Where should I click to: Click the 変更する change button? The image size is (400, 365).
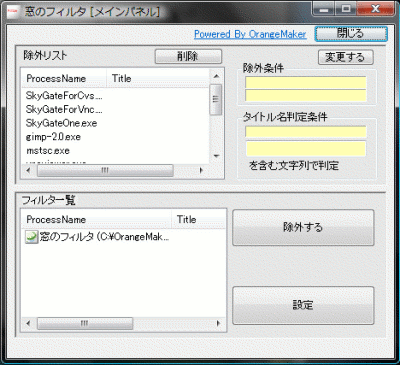pyautogui.click(x=345, y=57)
